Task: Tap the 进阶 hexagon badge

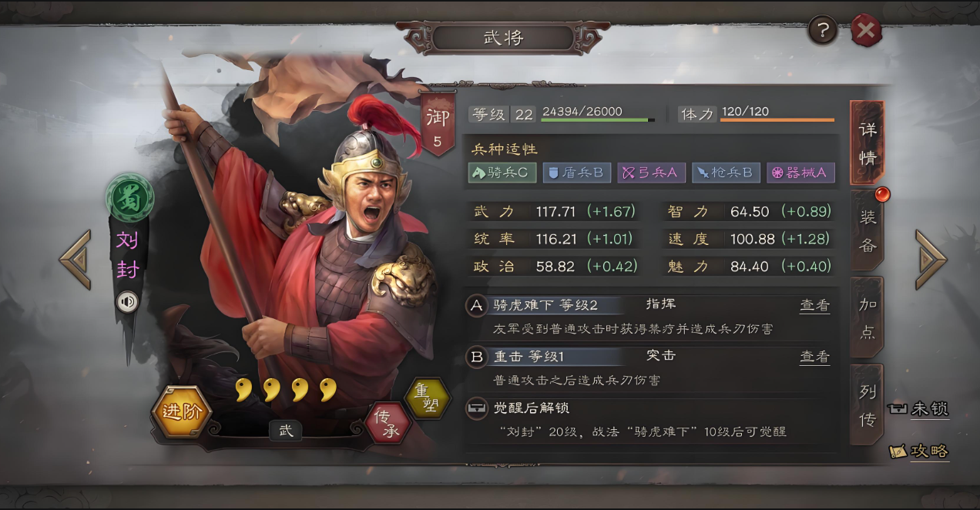Action: click(182, 412)
